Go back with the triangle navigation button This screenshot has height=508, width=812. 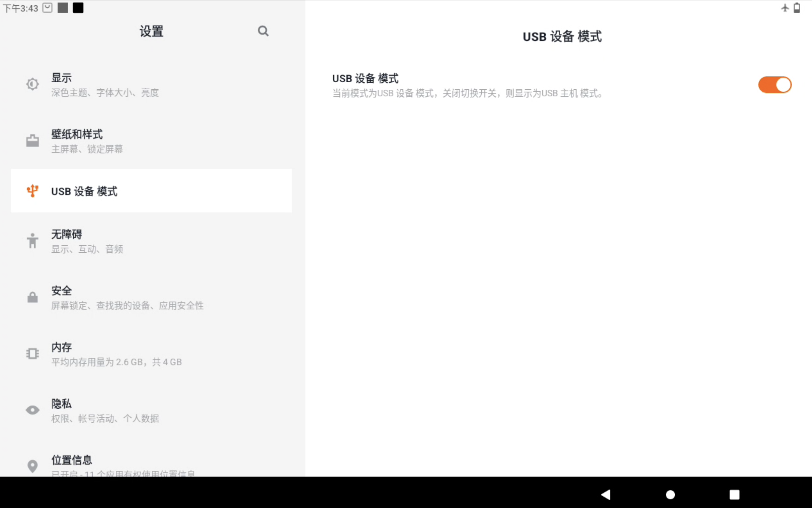point(606,495)
